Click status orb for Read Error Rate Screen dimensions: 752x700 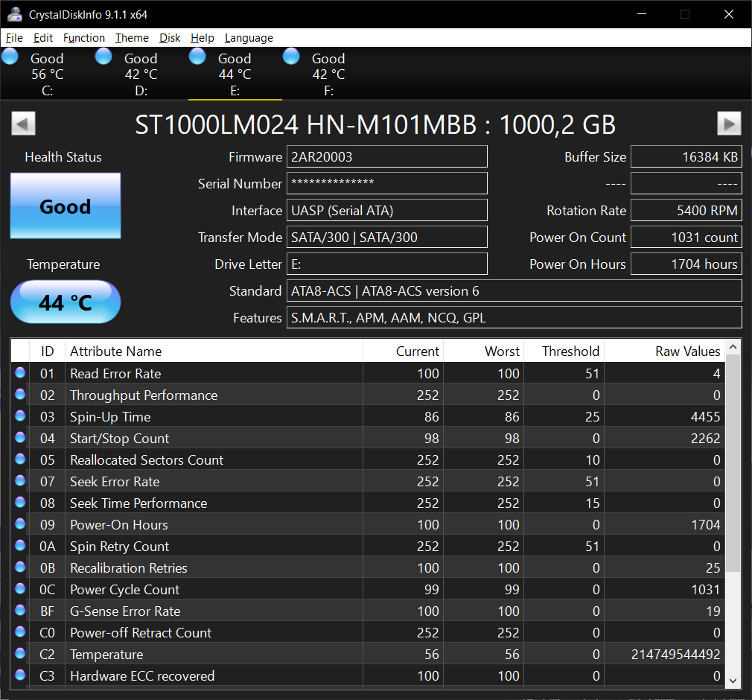tap(20, 372)
